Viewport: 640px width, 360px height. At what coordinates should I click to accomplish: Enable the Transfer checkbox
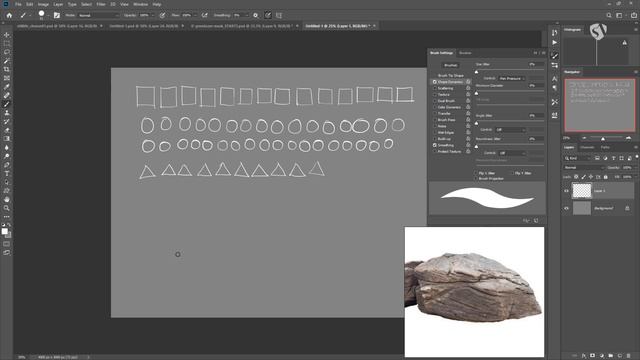pyautogui.click(x=435, y=113)
